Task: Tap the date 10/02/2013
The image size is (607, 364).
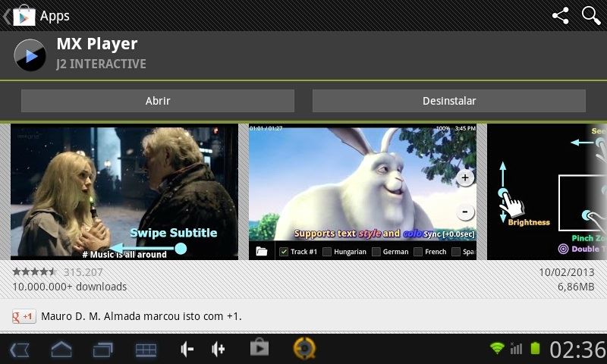Action: [x=567, y=272]
